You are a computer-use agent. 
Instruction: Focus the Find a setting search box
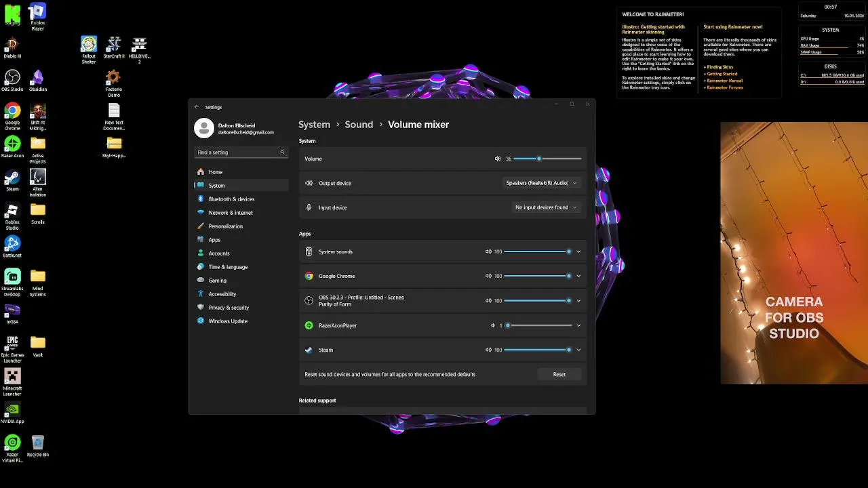pos(241,152)
